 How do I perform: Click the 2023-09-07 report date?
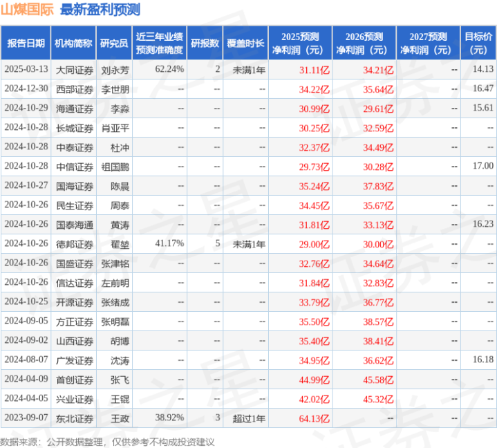coord(26,418)
